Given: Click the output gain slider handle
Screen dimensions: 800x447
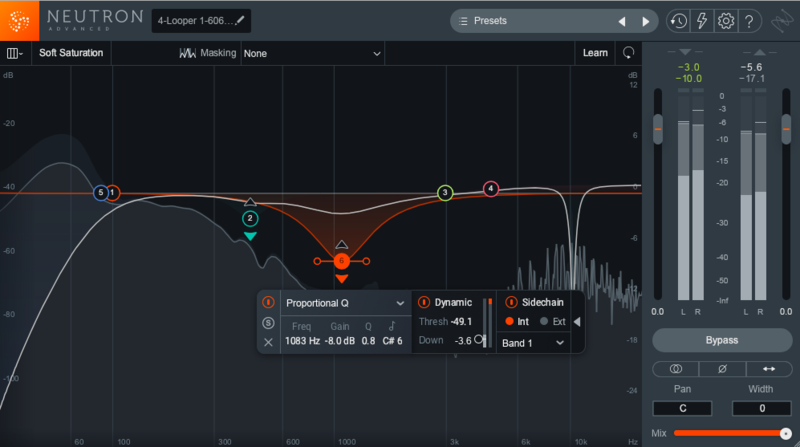Looking at the screenshot, I should coord(786,129).
